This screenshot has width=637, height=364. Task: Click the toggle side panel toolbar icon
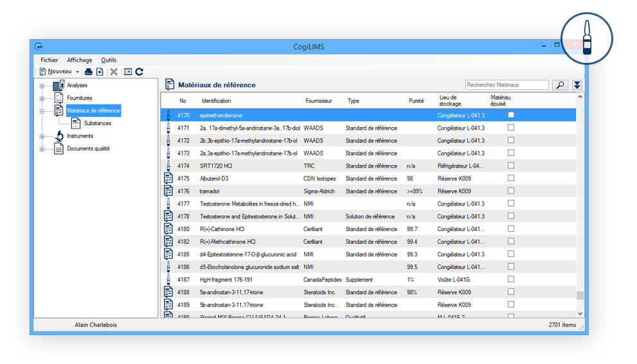(x=127, y=72)
